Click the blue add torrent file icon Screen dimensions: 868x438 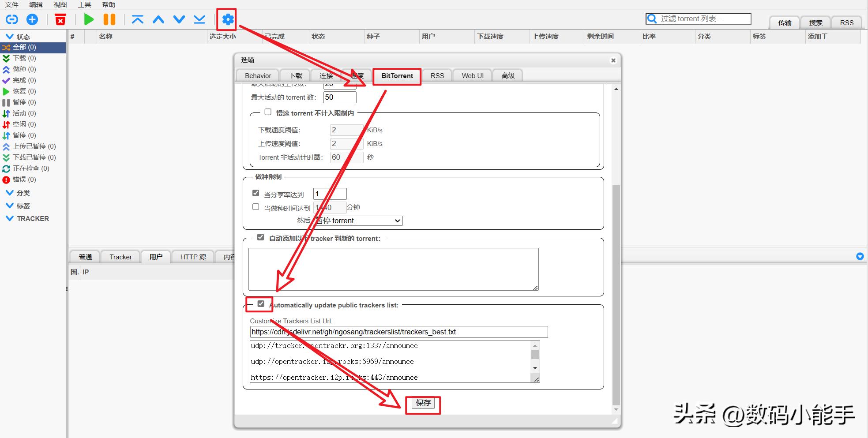32,19
